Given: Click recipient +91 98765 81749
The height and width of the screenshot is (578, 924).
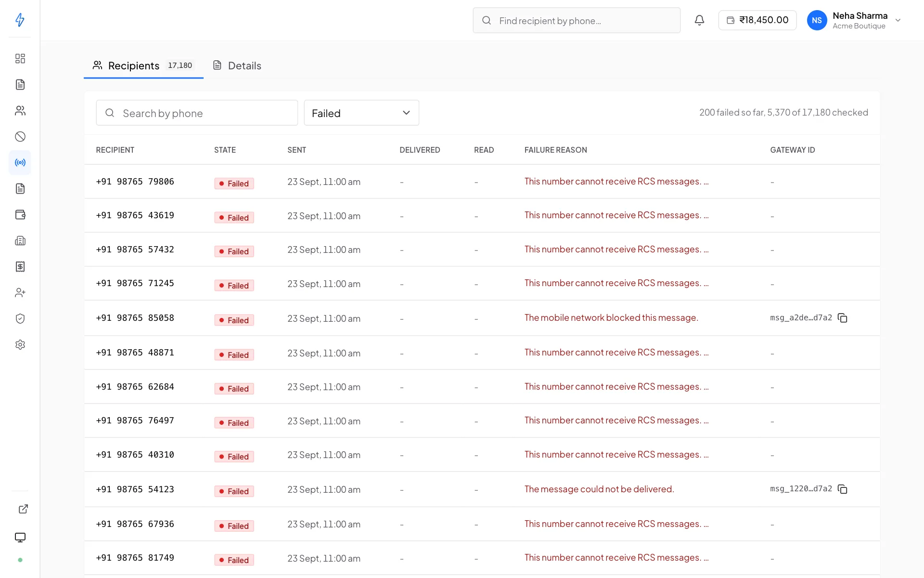Looking at the screenshot, I should [x=135, y=558].
